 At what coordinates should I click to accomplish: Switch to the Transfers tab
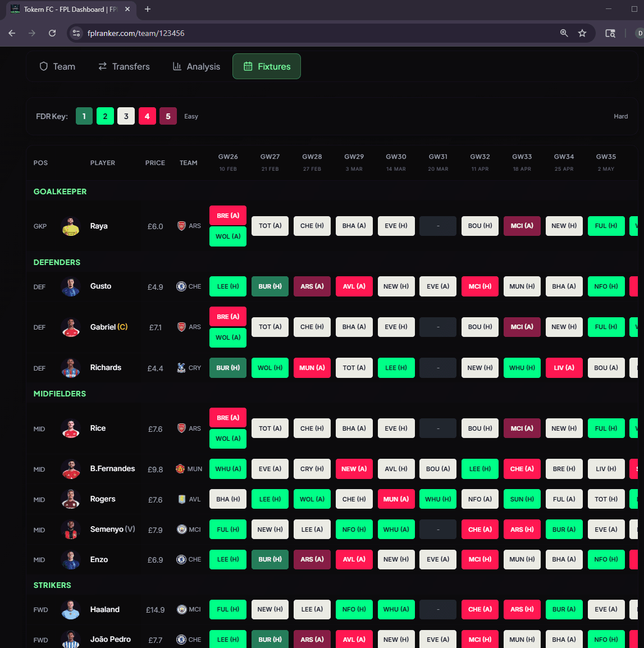click(124, 66)
